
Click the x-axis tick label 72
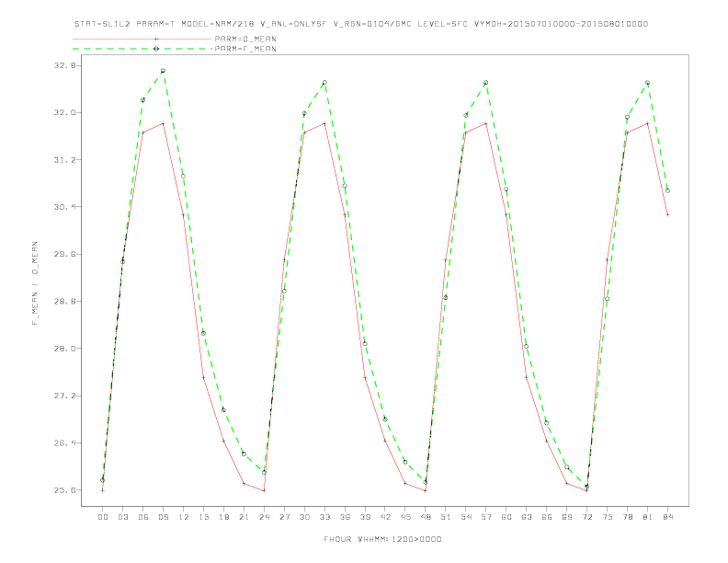point(586,517)
